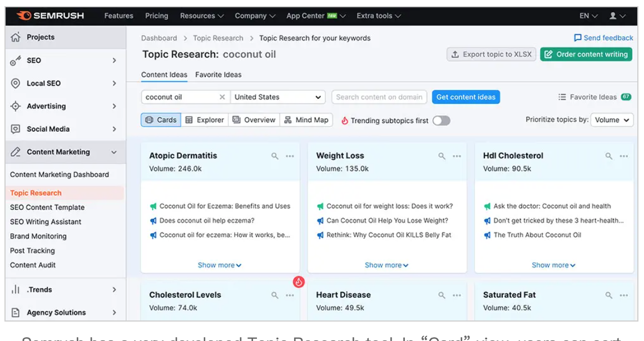Image resolution: width=644 pixels, height=341 pixels.
Task: Open the Extra tools dropdown
Action: tap(379, 16)
